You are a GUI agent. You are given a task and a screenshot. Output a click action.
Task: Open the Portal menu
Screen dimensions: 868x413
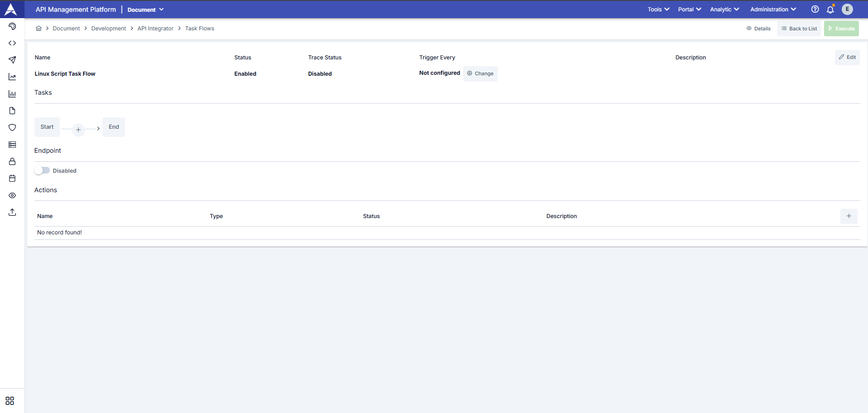click(689, 10)
